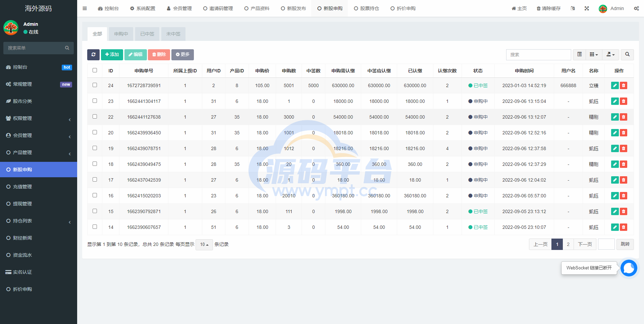Edit the row with ID 18
The height and width of the screenshot is (324, 644).
615,164
